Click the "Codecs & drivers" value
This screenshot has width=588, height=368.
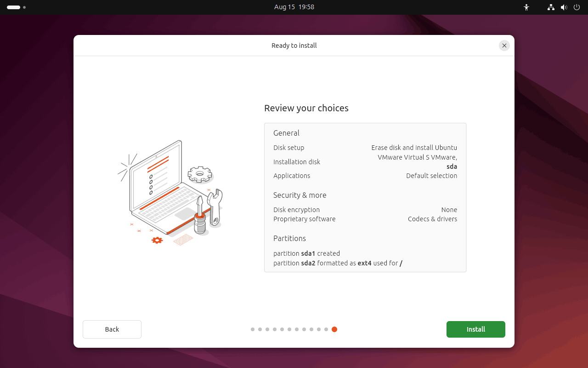(x=432, y=219)
